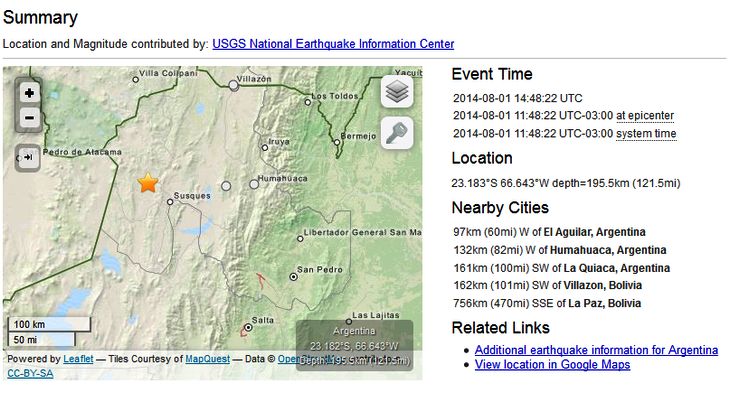Open Additional earthquake information for Argentina
This screenshot has width=730, height=393.
[596, 350]
